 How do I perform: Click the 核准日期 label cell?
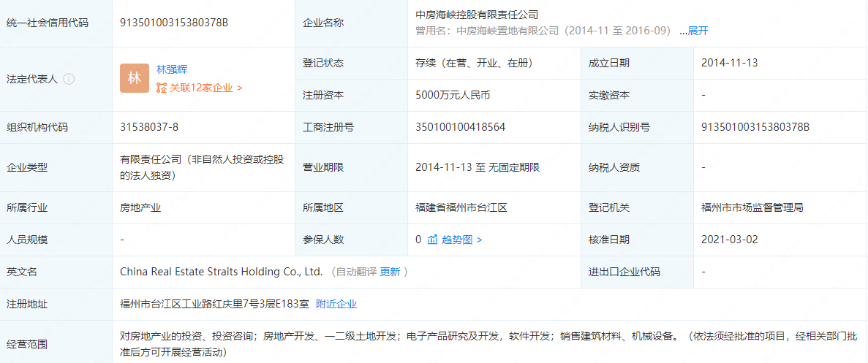[x=637, y=240]
